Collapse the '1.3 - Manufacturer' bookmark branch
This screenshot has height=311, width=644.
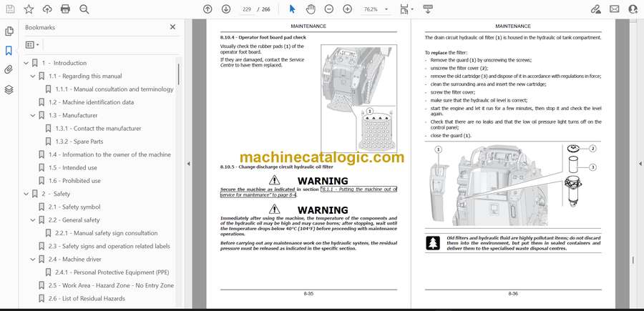[x=33, y=115]
